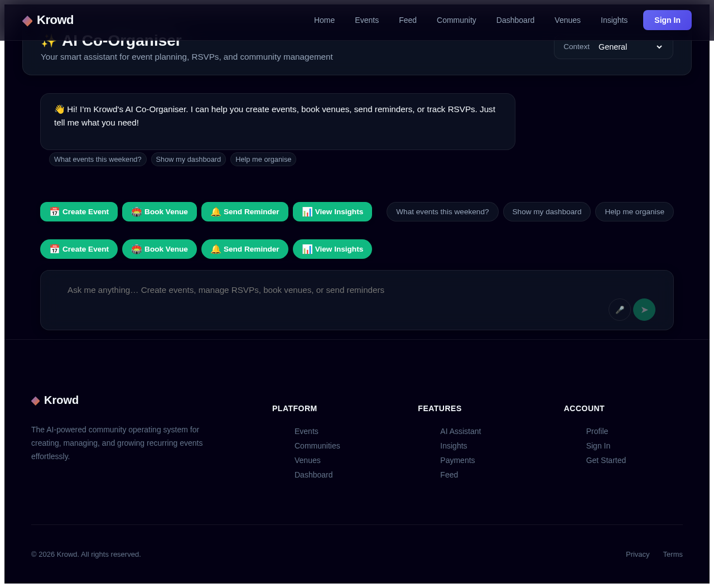Open Venues link in footer Platform column
Viewport: 714px width, 588px height.
point(307,460)
